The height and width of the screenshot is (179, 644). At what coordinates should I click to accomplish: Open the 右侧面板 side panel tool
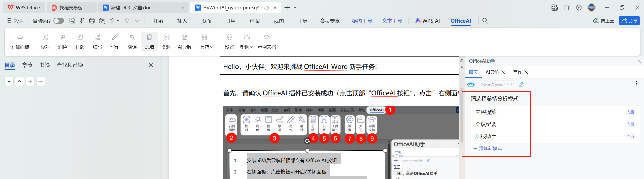[20, 42]
